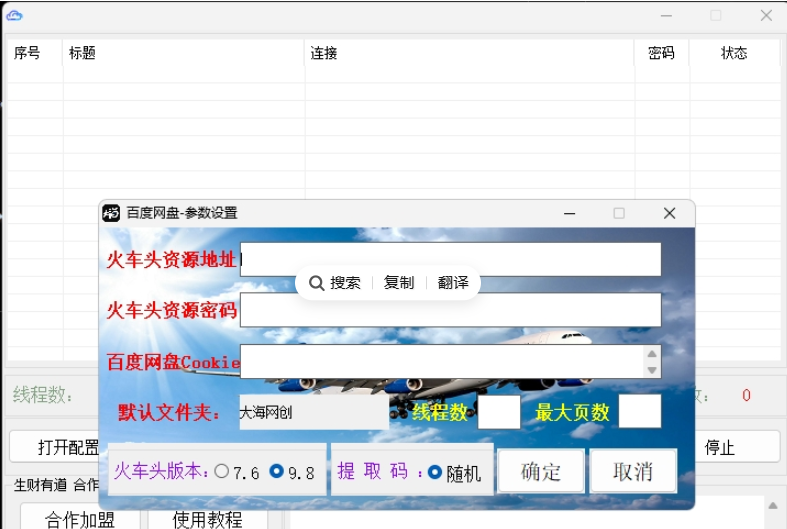
Task: Select 火车头版本 9.8 radio button
Action: [277, 471]
